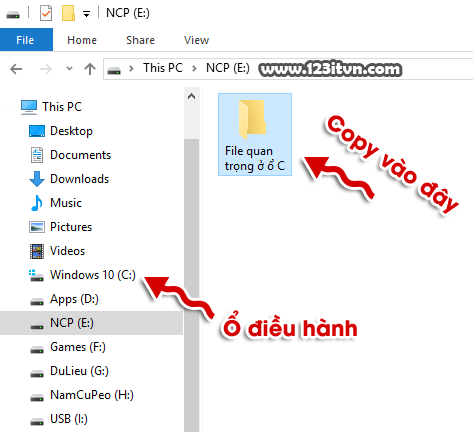473x432 pixels.
Task: Click the DuLieu (G:) drive icon
Action: (x=37, y=374)
